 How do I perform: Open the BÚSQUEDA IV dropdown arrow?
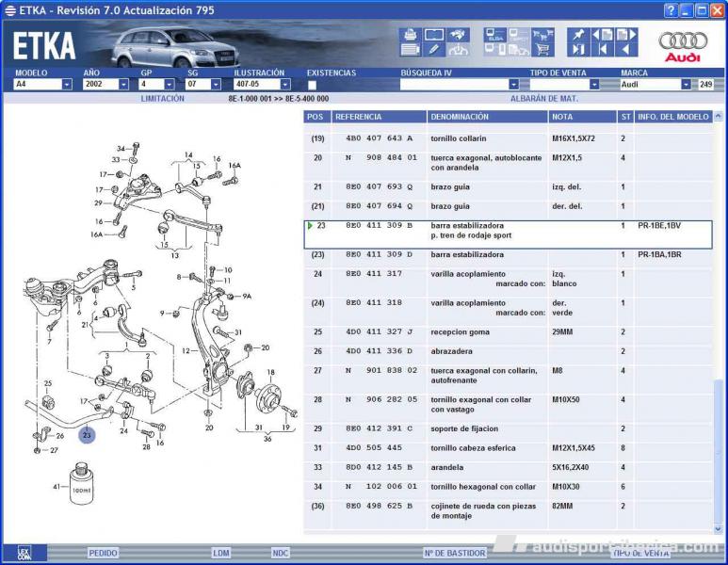tap(513, 85)
